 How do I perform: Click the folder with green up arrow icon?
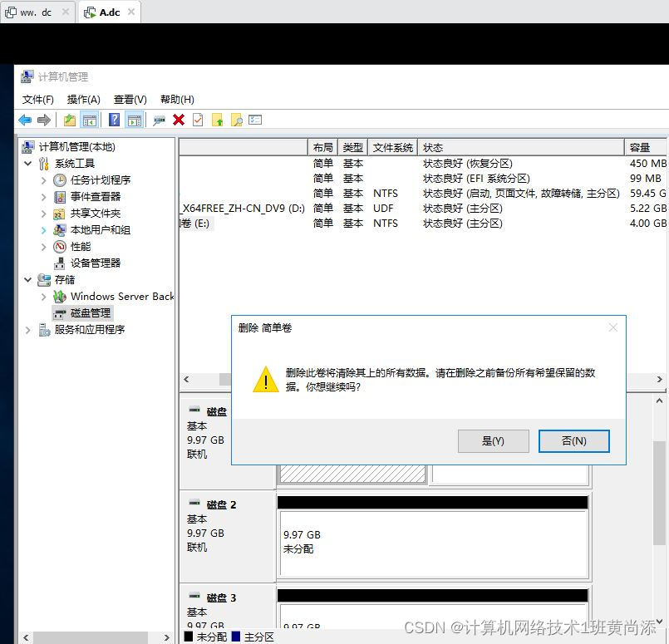click(x=218, y=119)
